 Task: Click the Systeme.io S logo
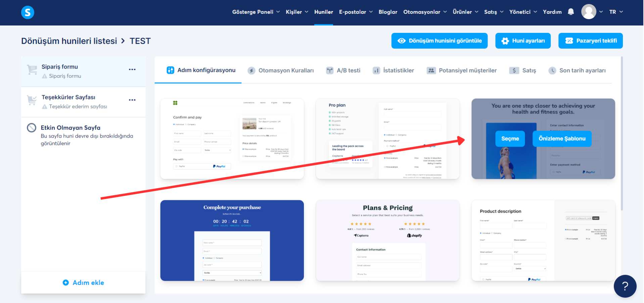tap(28, 12)
